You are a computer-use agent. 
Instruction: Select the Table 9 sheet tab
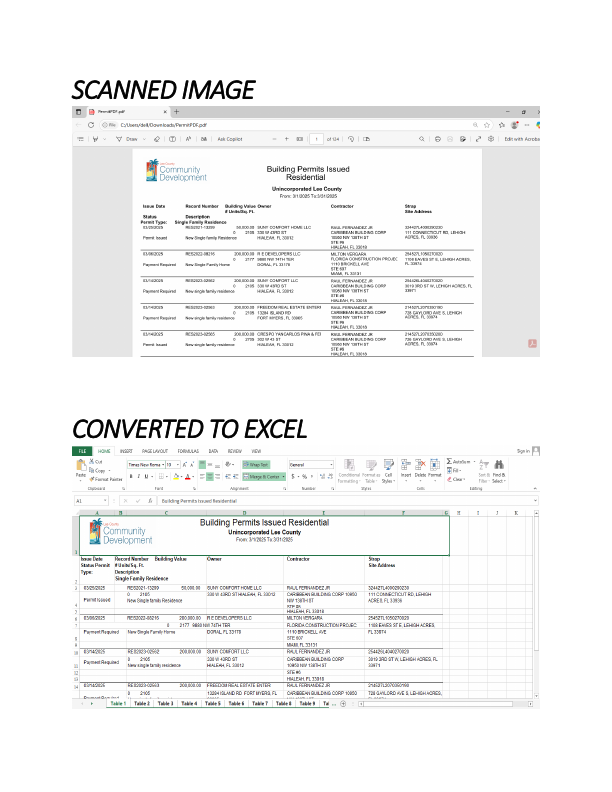coord(307,703)
